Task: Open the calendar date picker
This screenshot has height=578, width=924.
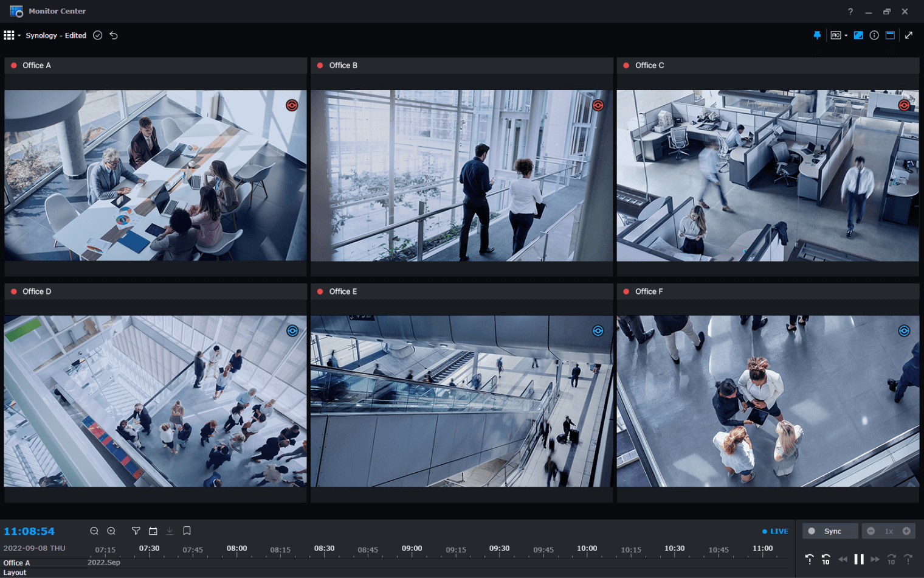Action: pos(153,531)
